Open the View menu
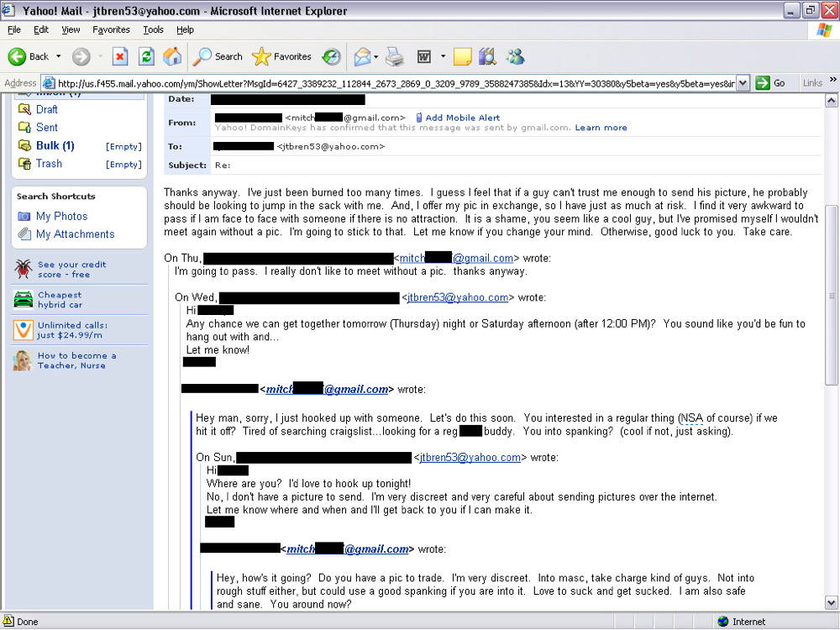Viewport: 840px width, 630px height. click(x=71, y=29)
